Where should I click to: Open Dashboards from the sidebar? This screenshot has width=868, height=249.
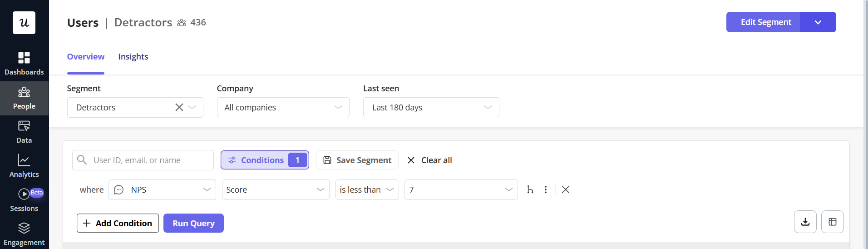click(24, 64)
